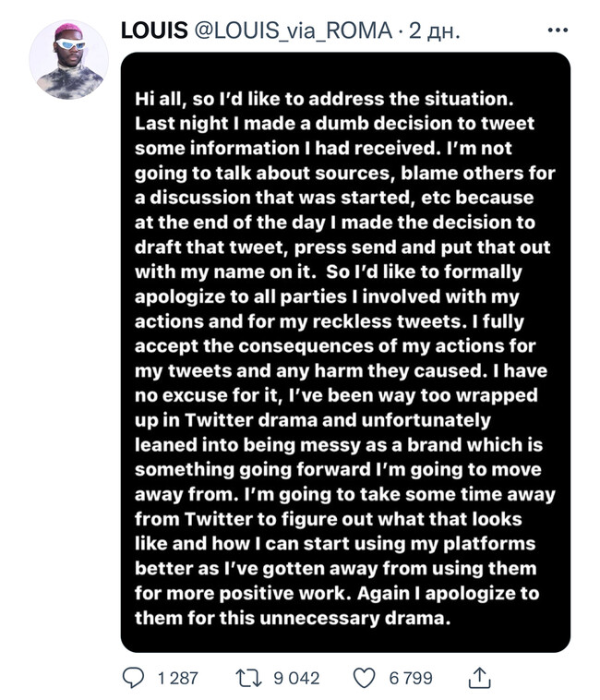The height and width of the screenshot is (700, 600).
Task: Open the black apology statement image
Action: pyautogui.click(x=345, y=351)
